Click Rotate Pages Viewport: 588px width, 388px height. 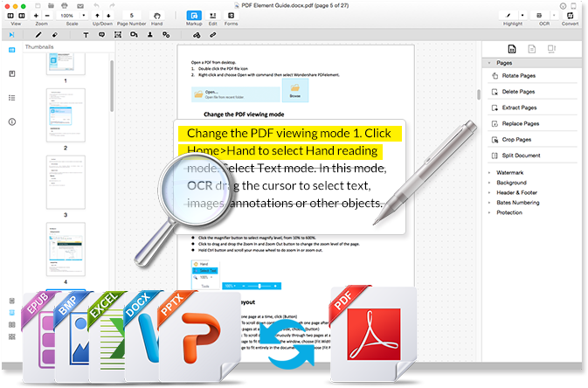click(x=532, y=76)
